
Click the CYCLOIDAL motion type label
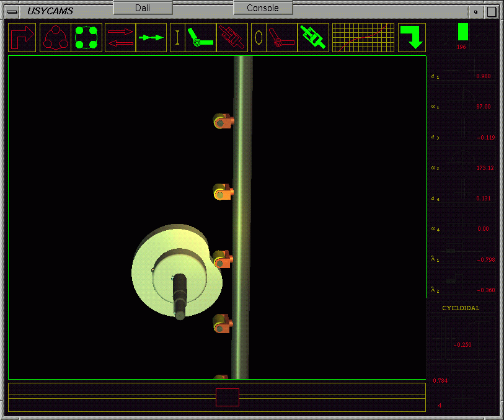(461, 308)
